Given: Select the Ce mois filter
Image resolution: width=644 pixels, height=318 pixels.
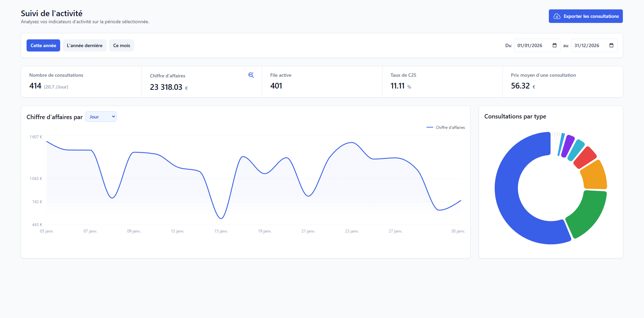Looking at the screenshot, I should (x=122, y=45).
